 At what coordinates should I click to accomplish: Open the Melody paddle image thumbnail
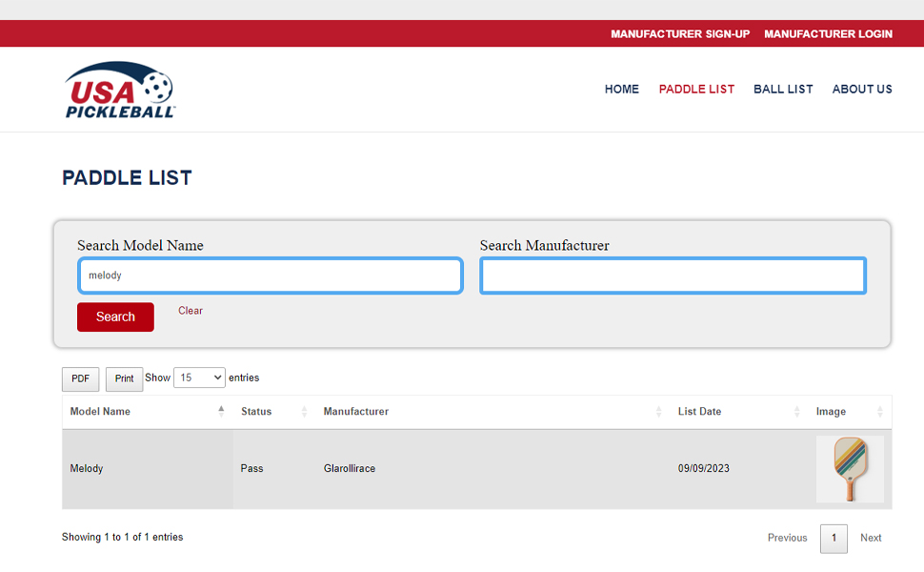[x=850, y=469]
